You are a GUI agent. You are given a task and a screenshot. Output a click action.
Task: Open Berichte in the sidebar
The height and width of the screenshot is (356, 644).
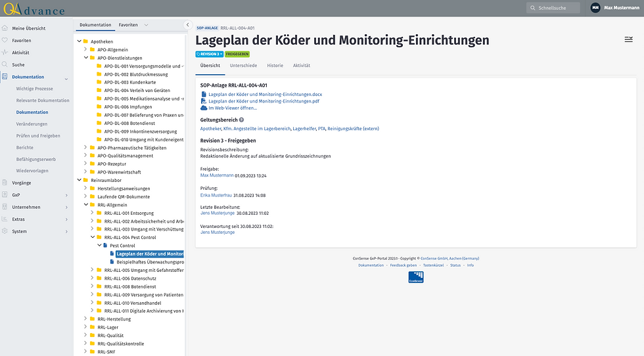click(x=25, y=147)
